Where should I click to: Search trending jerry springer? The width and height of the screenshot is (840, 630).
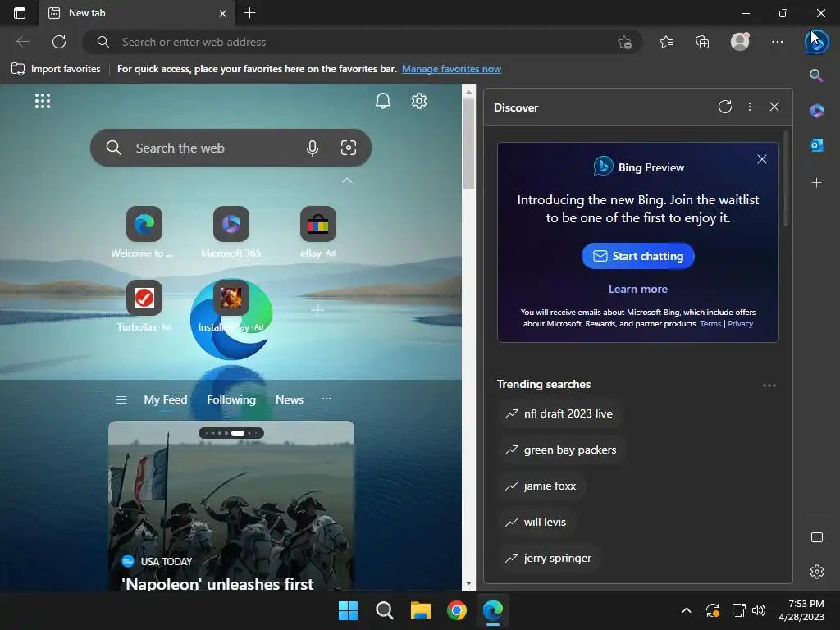[x=549, y=558]
